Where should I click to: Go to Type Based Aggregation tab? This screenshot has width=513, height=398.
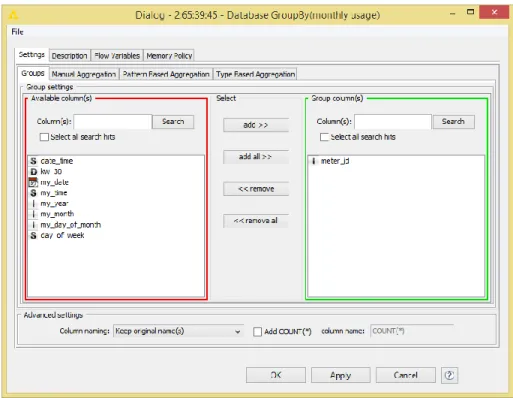tap(255, 74)
